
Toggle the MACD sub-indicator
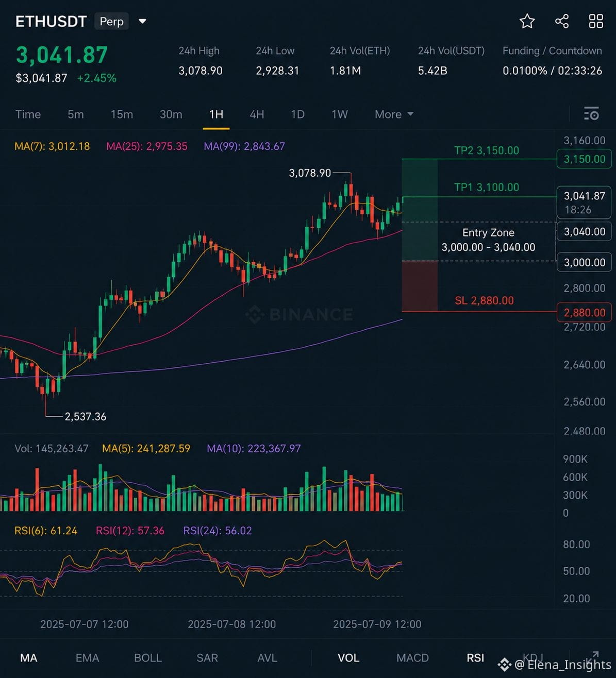412,658
